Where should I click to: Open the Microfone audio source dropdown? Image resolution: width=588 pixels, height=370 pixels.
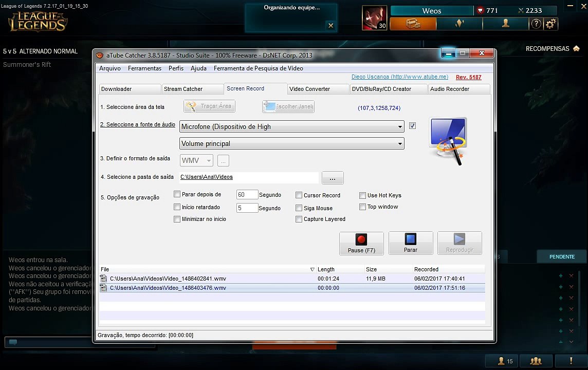(x=292, y=127)
